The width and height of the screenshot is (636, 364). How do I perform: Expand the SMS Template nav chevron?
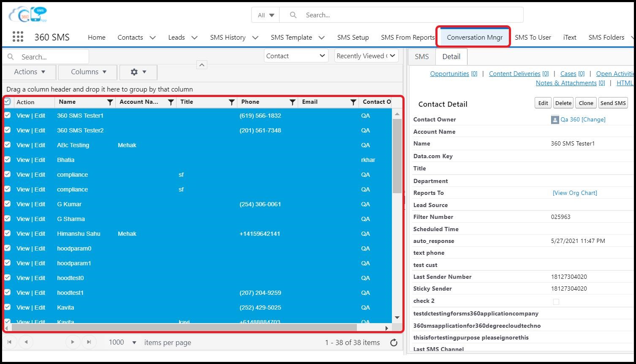pyautogui.click(x=321, y=38)
